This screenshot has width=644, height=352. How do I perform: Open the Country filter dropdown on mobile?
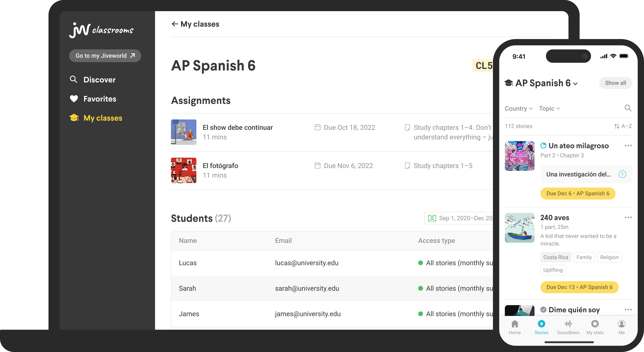[x=518, y=108]
